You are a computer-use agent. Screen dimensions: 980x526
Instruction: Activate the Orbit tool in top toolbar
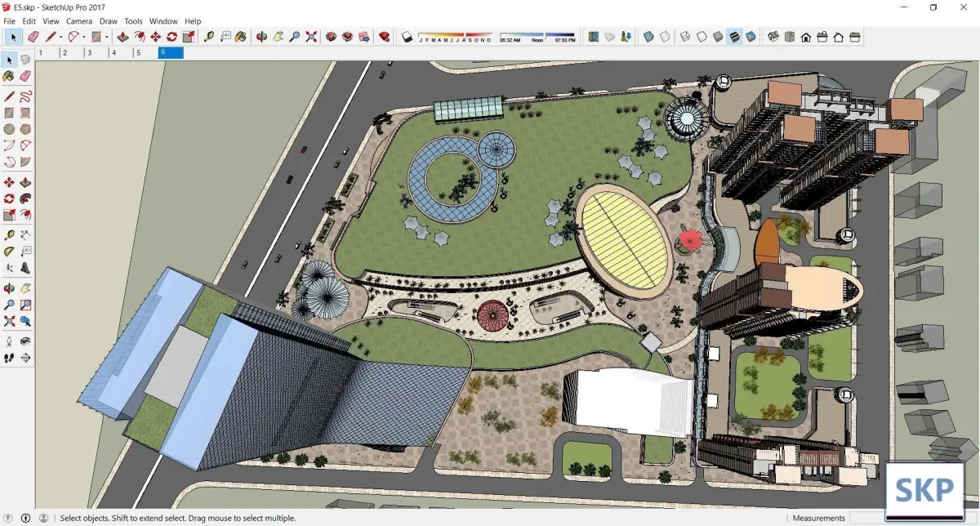[x=261, y=37]
